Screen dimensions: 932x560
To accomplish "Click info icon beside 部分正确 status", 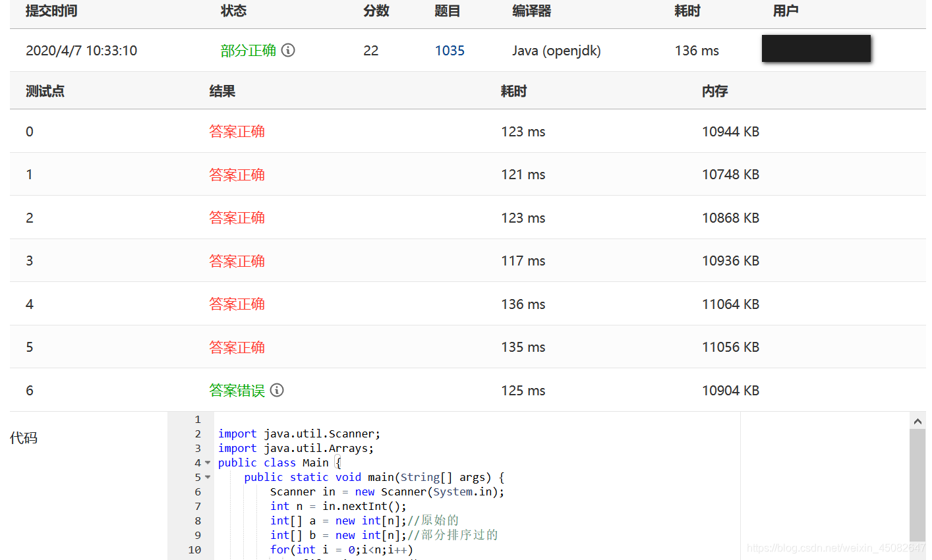I will 288,50.
